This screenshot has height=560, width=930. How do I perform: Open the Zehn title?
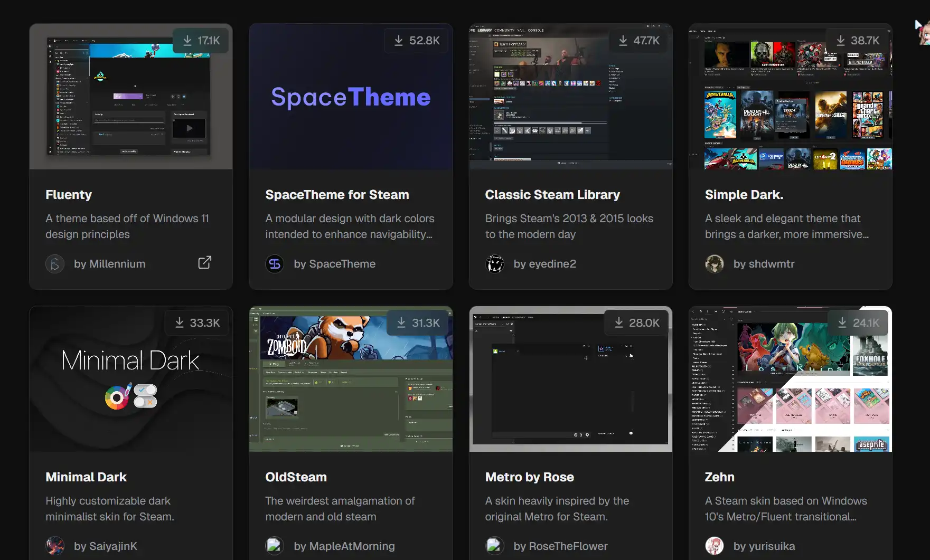point(720,477)
